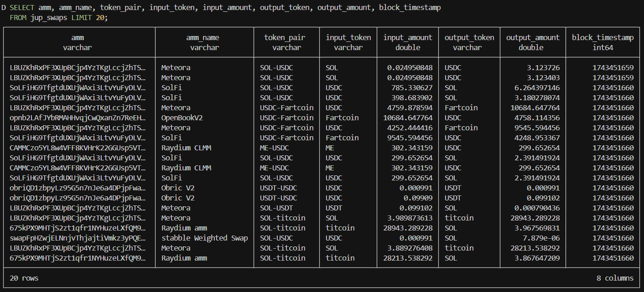Click the 8 columns summary text
Viewport: 644px width, 292px height.
click(615, 278)
